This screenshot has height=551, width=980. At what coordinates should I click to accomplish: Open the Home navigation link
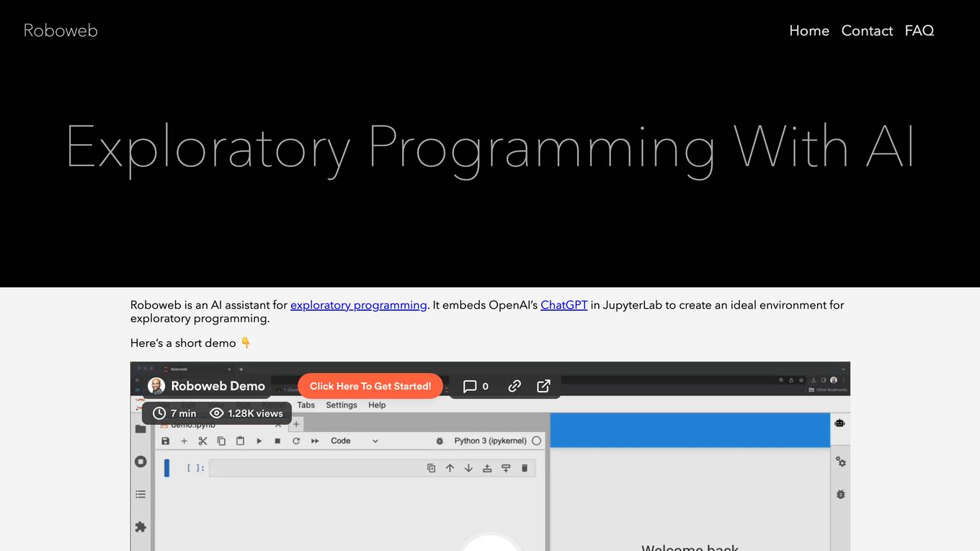[x=809, y=30]
